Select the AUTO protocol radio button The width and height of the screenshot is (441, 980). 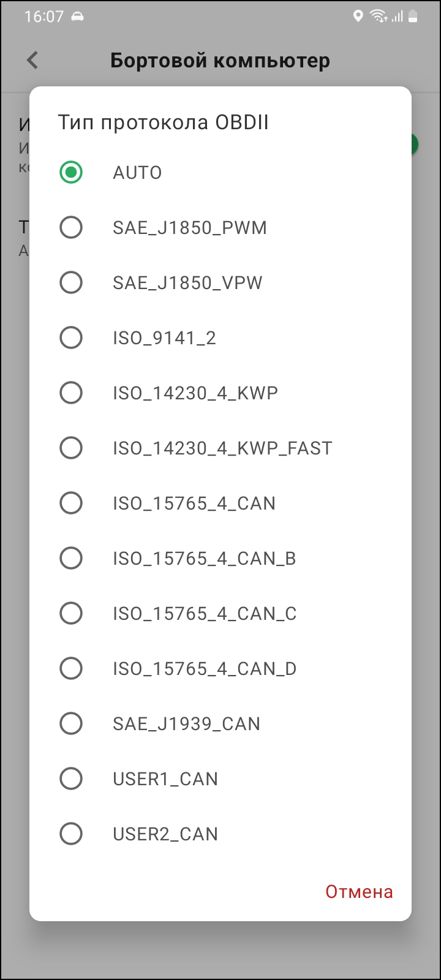[x=71, y=173]
